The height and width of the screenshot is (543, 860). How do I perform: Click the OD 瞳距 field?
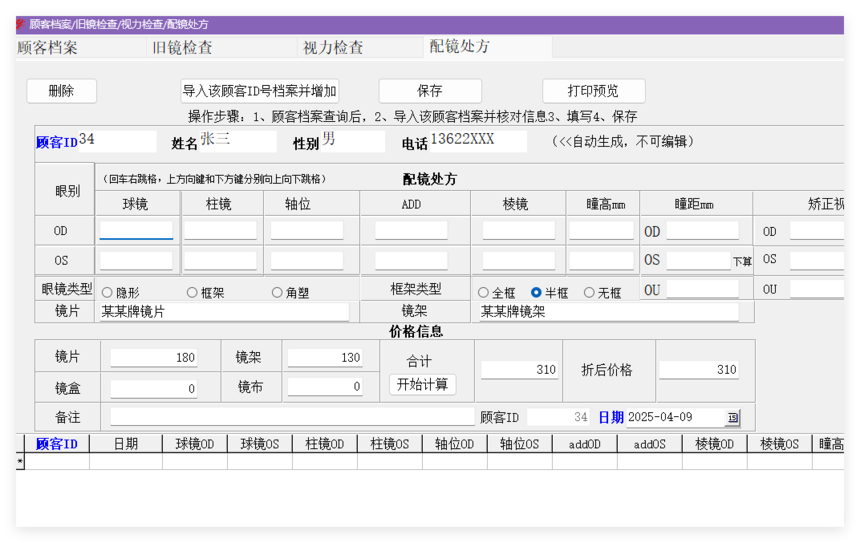click(x=703, y=230)
